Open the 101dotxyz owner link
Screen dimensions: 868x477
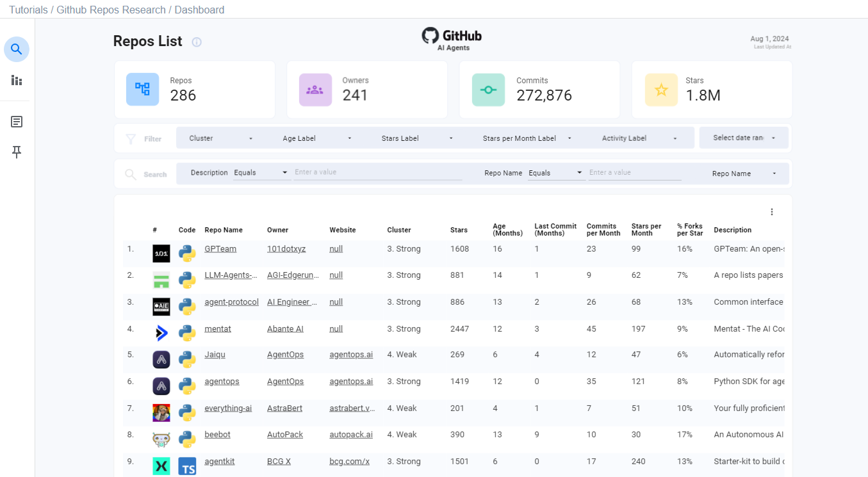click(287, 248)
